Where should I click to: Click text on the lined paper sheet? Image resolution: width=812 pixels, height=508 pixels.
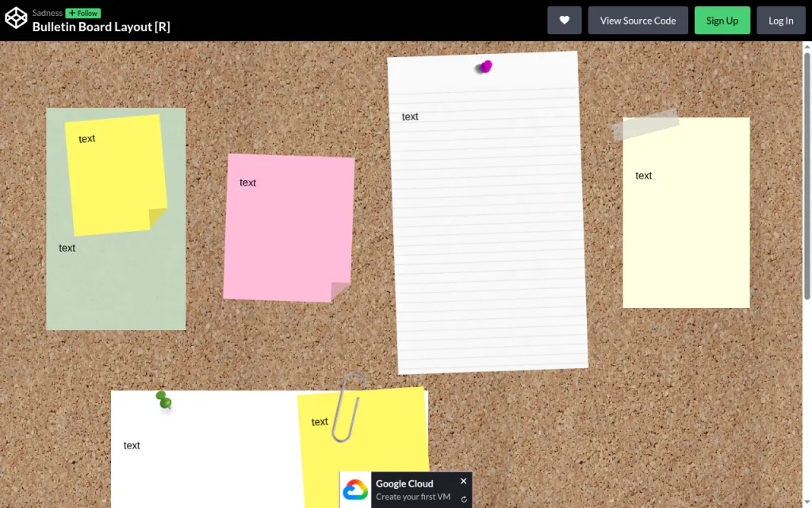(410, 117)
